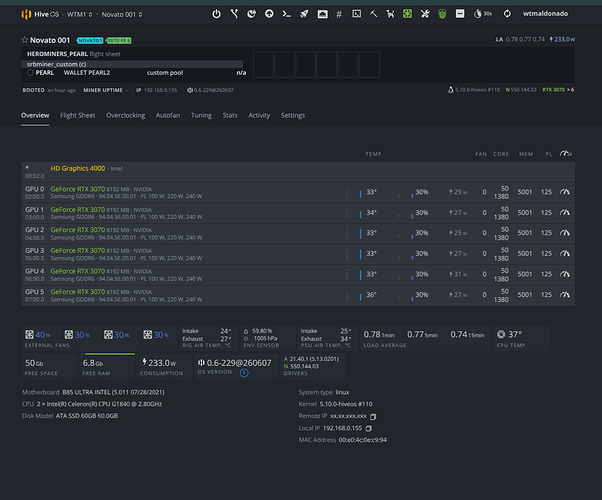Open GPU 0 tuning speedometer icon
The height and width of the screenshot is (500, 602).
[565, 192]
